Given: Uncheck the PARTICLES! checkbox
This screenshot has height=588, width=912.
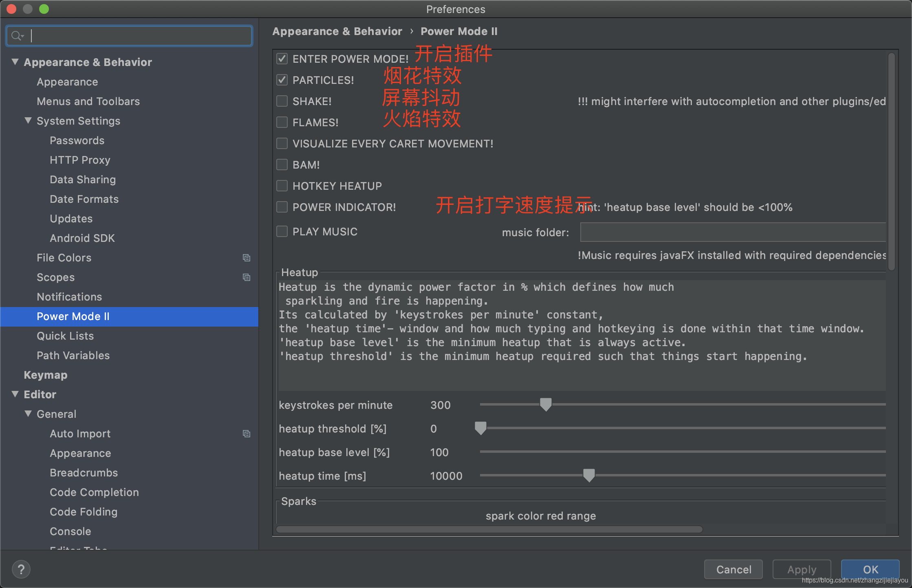Looking at the screenshot, I should [282, 80].
